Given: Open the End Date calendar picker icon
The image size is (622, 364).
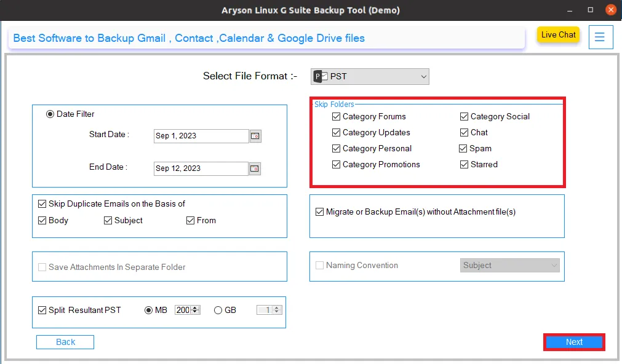Looking at the screenshot, I should click(255, 168).
